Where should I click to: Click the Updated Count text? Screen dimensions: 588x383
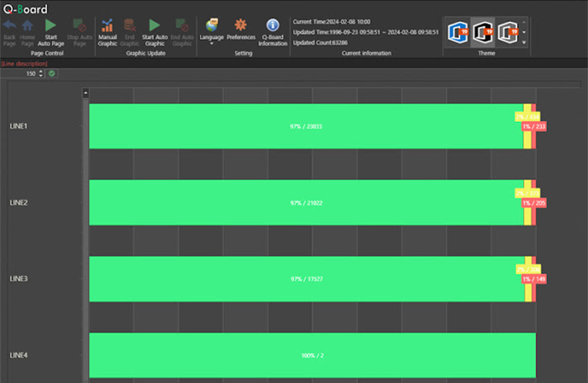[x=320, y=43]
